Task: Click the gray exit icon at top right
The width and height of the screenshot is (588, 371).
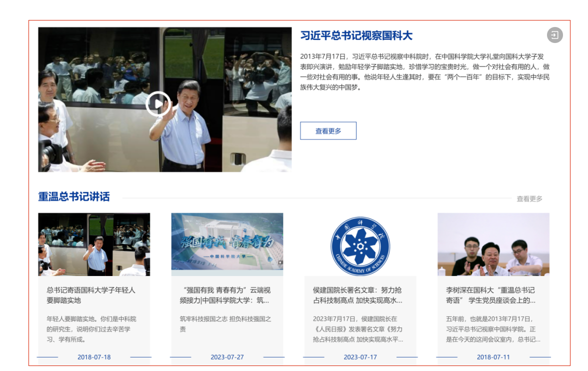Action: (x=554, y=35)
